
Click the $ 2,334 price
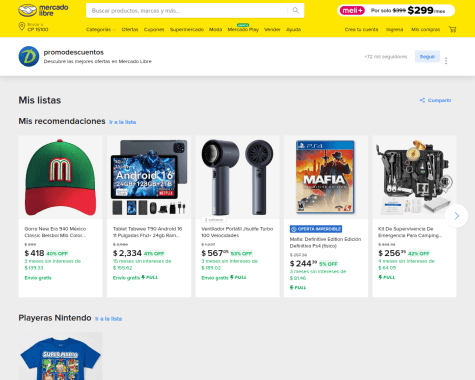pos(127,253)
